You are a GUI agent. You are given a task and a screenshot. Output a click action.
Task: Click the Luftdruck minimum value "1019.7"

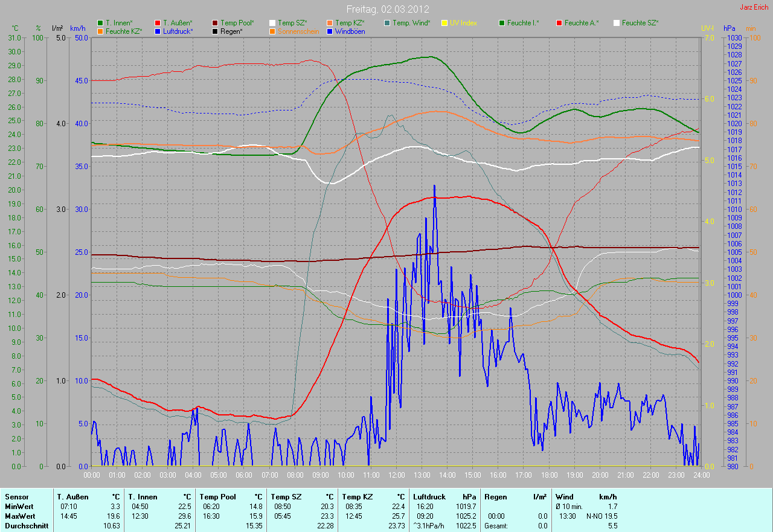(466, 507)
